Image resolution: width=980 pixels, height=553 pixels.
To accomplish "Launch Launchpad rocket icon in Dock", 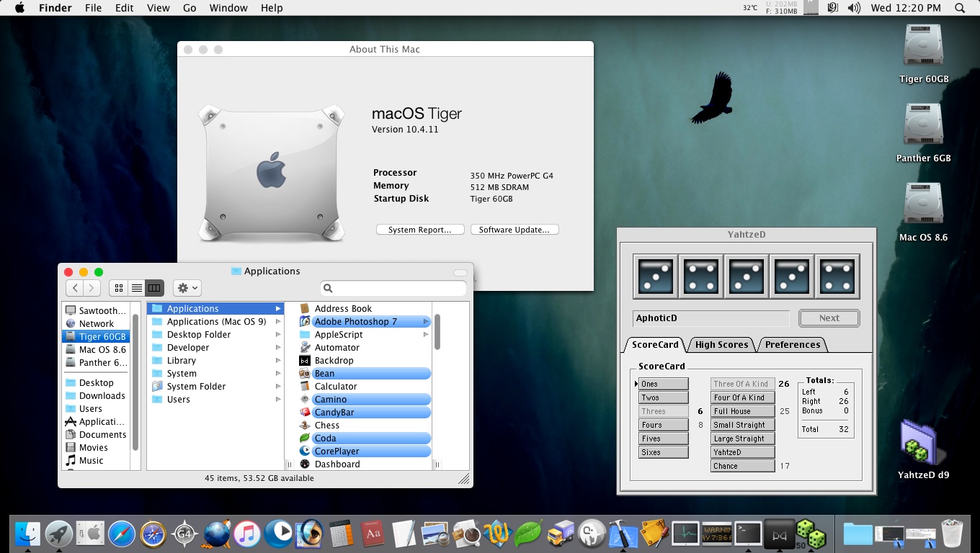I will (59, 534).
